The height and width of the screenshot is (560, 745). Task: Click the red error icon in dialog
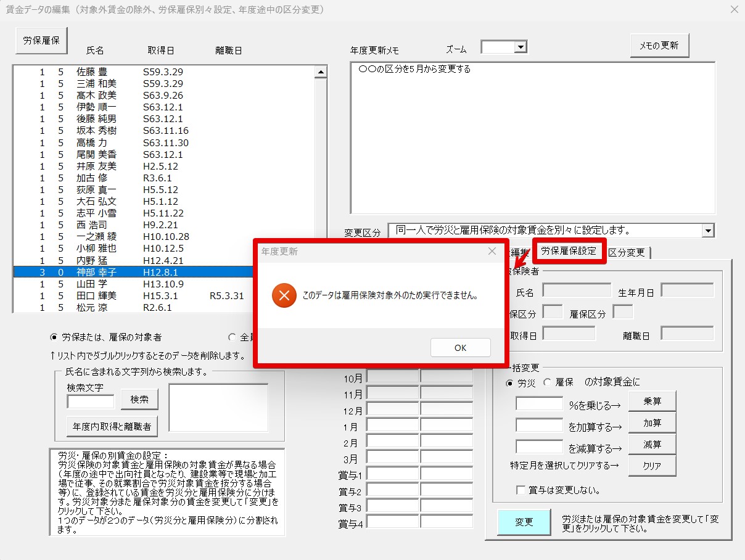(x=284, y=295)
